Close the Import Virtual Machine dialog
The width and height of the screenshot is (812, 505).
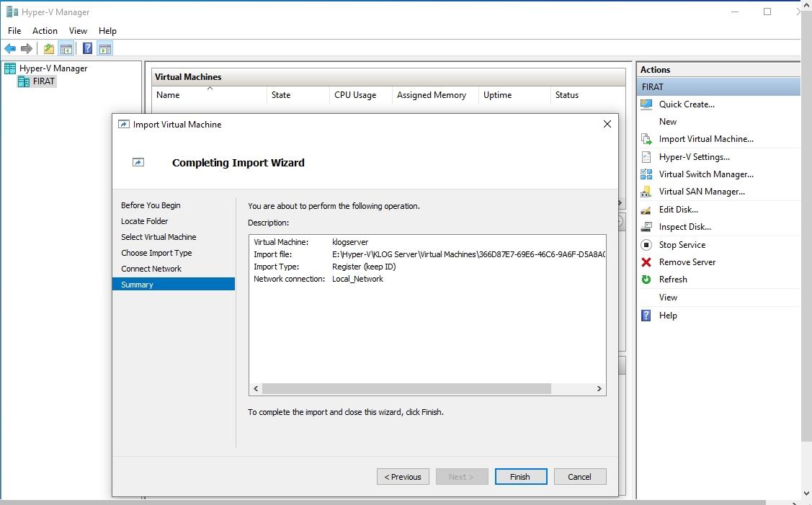click(607, 125)
